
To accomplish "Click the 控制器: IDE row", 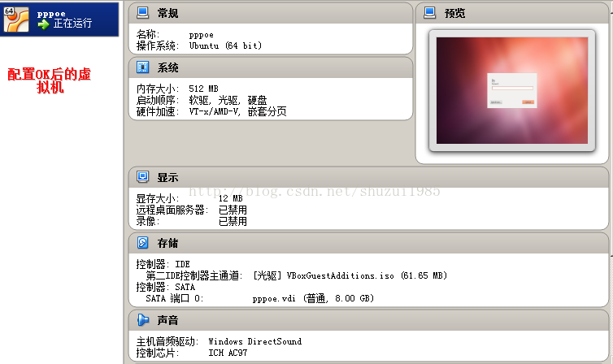I will tap(163, 264).
